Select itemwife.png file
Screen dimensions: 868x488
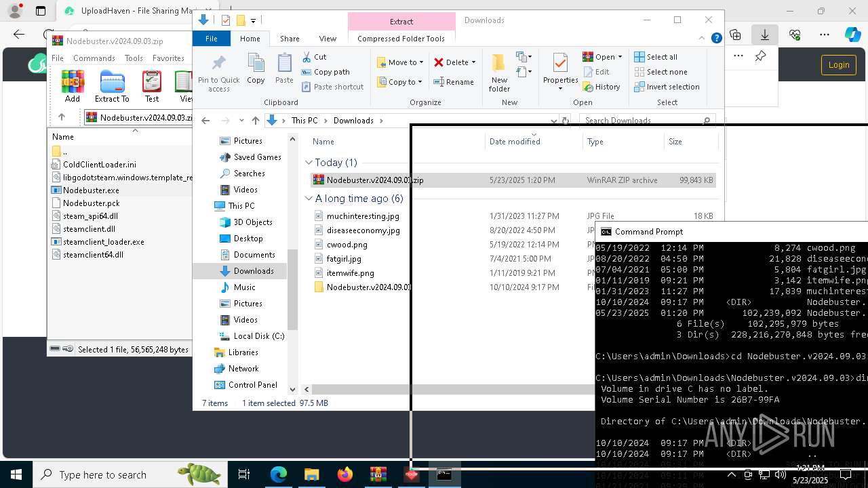click(350, 273)
